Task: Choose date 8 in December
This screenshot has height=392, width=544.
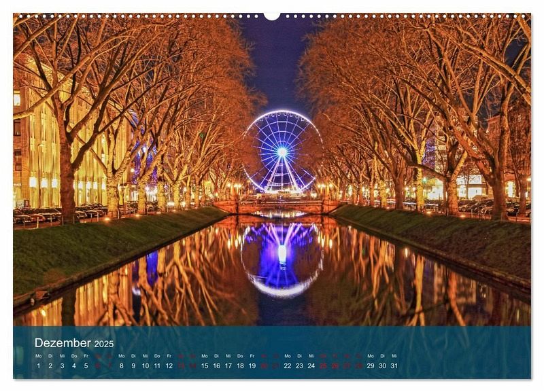Action: pos(122,366)
